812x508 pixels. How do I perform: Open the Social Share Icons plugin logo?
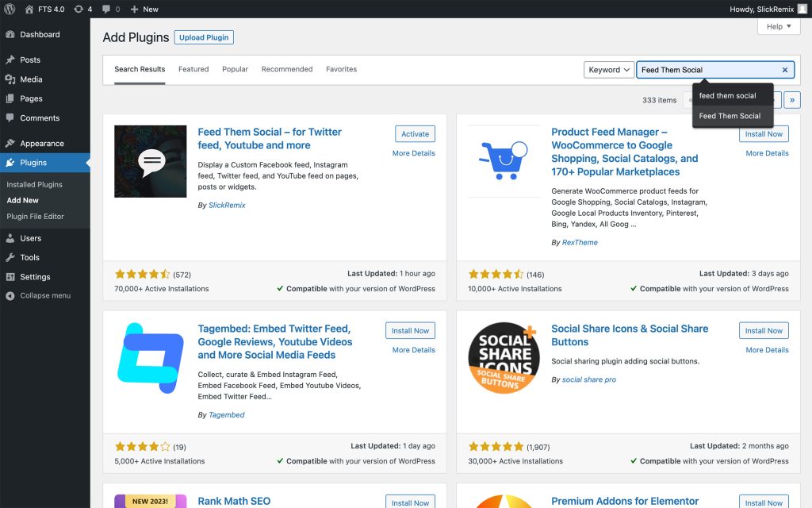coord(504,358)
